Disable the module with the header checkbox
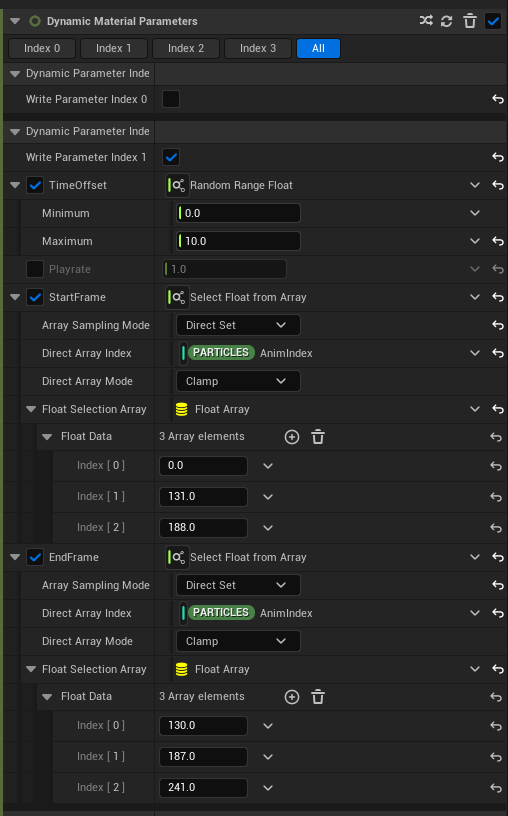The width and height of the screenshot is (508, 816). pyautogui.click(x=492, y=21)
